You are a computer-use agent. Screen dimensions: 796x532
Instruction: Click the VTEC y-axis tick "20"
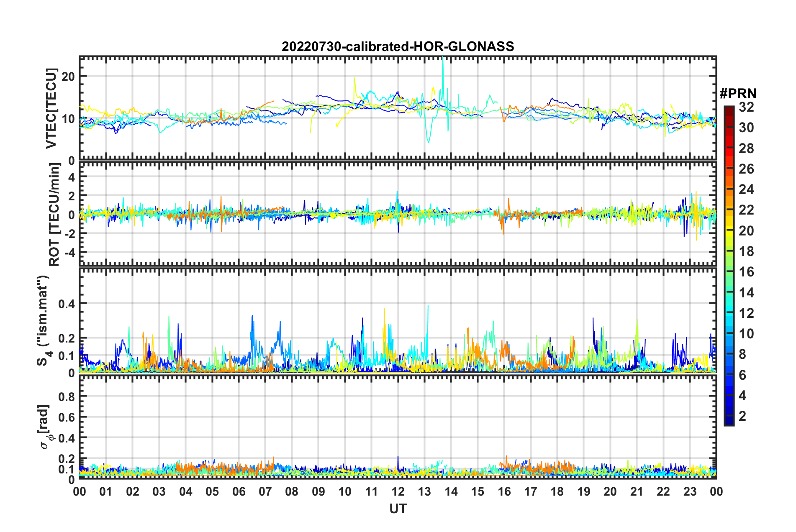(68, 76)
